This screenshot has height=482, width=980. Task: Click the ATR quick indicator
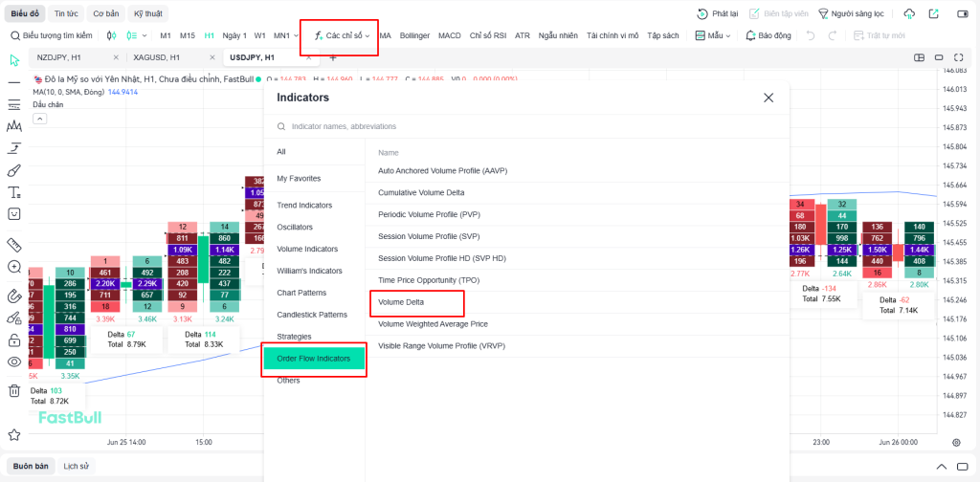(x=523, y=35)
